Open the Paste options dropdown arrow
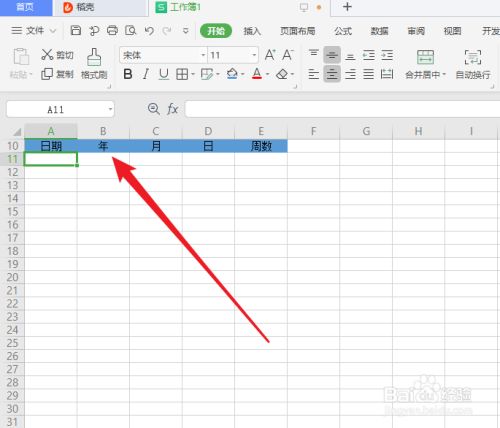This screenshot has width=500, height=428. pos(31,74)
